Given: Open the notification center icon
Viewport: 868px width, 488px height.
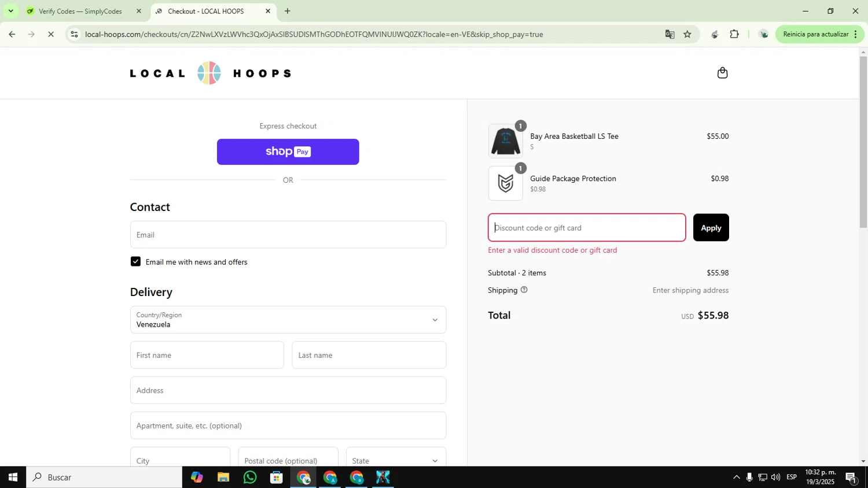Looking at the screenshot, I should click(x=851, y=478).
